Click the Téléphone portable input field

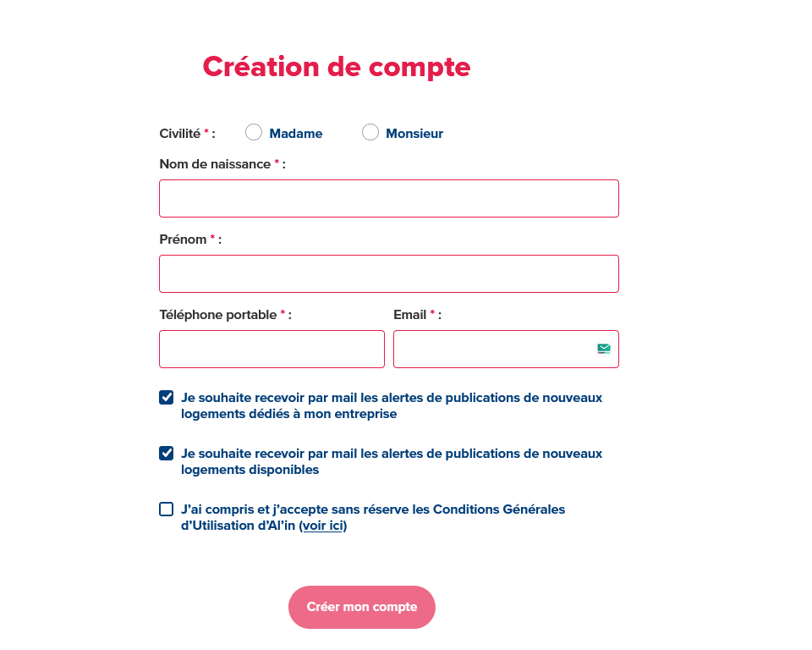tap(272, 349)
